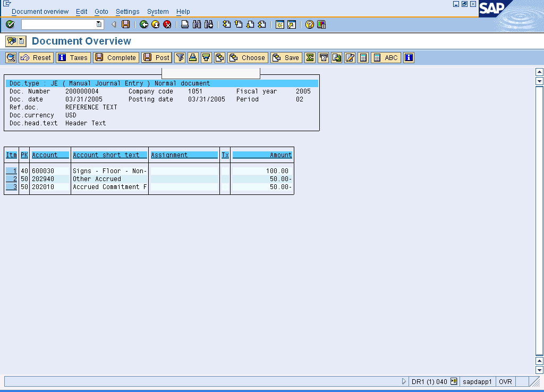The height and width of the screenshot is (392, 544).
Task: Select the Itm column header
Action: click(x=12, y=155)
